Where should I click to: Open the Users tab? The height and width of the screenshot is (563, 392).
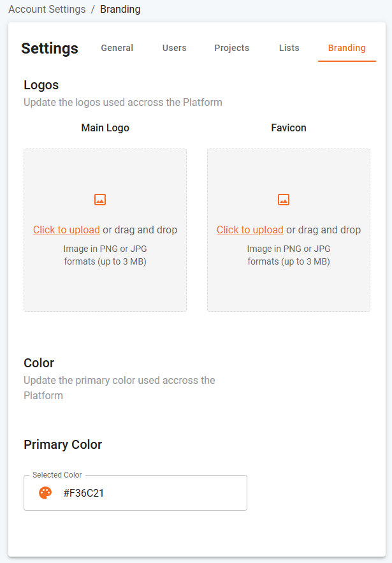point(175,48)
